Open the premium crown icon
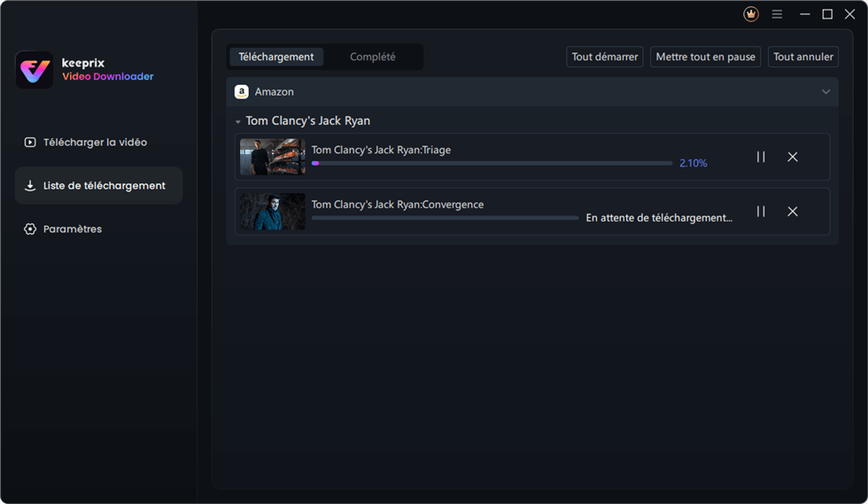 pyautogui.click(x=751, y=14)
